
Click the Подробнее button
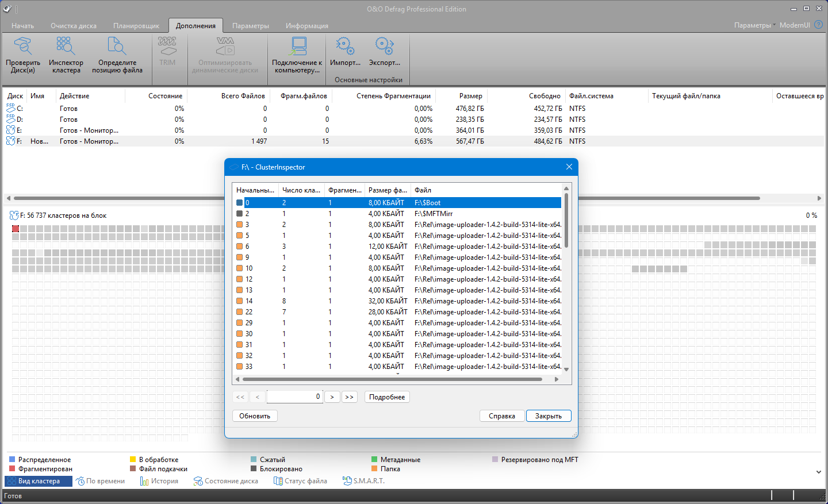click(x=387, y=397)
